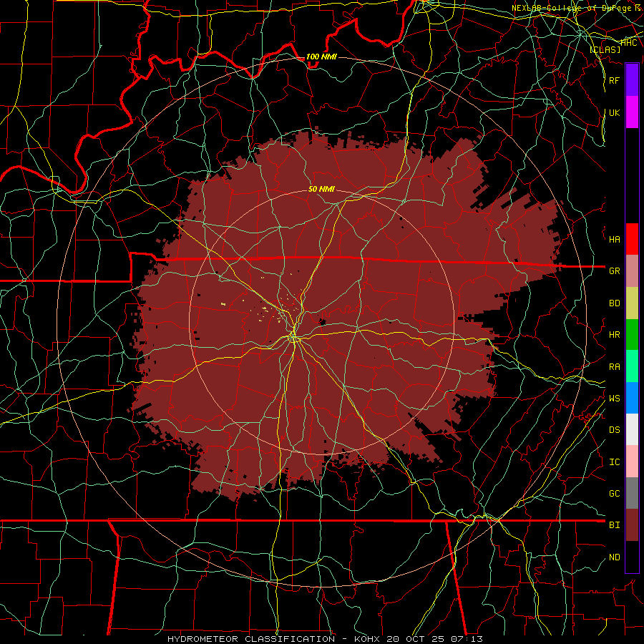This screenshot has width=644, height=644.
Task: Click the 07:13 timestamp text
Action: [467, 639]
